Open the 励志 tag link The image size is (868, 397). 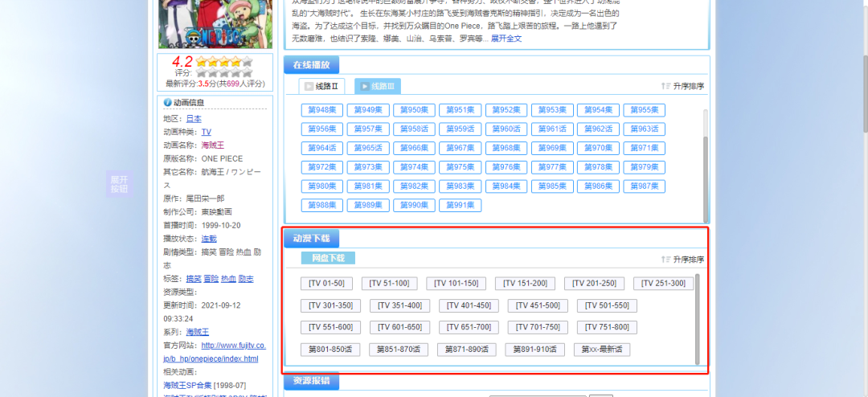coord(246,279)
